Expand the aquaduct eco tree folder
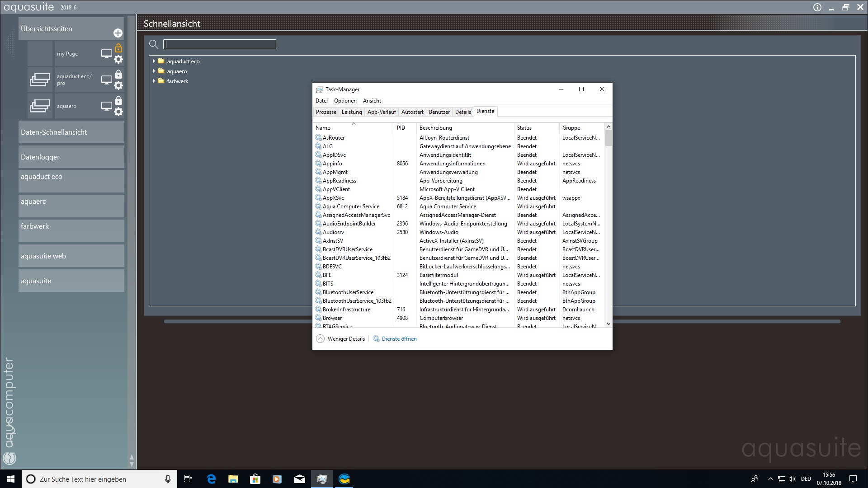Screen dimensions: 868x488 [x=154, y=61]
